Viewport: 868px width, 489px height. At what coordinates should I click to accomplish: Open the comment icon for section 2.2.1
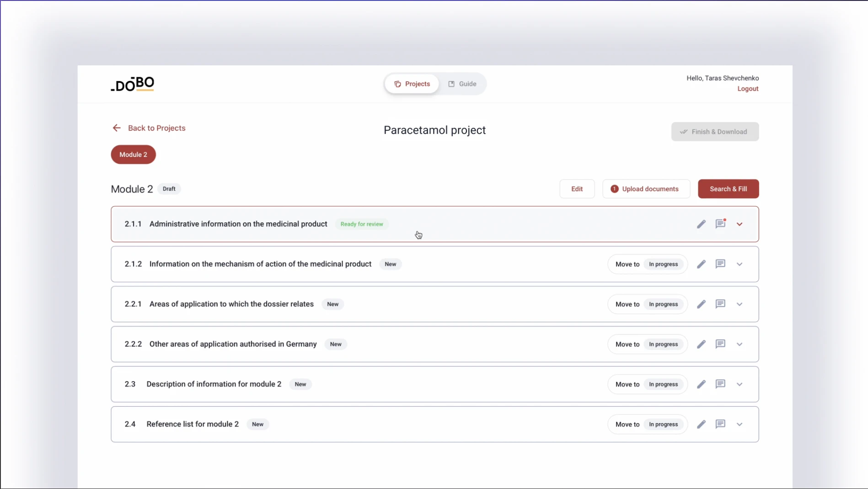click(x=721, y=304)
